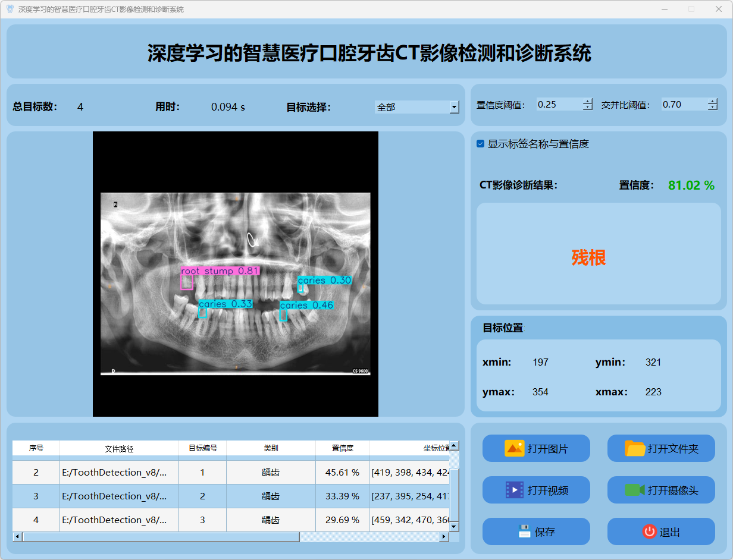Click the floppy disk save icon
The width and height of the screenshot is (733, 560).
pos(524,531)
